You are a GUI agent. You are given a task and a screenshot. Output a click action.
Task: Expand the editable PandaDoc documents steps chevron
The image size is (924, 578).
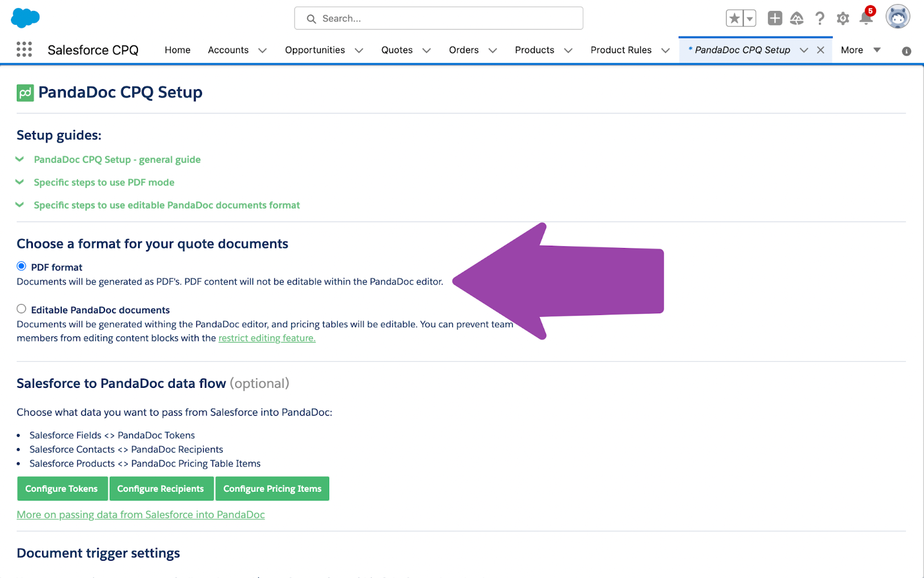click(x=20, y=205)
